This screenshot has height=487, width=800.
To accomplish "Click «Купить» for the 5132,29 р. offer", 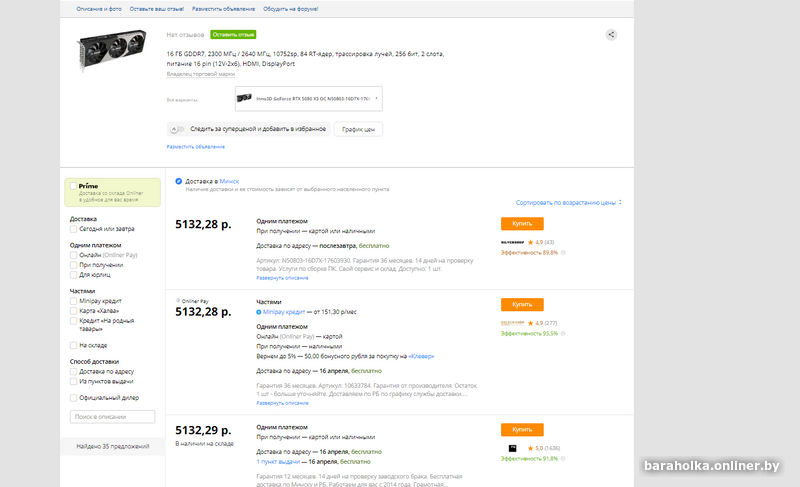I will [522, 429].
